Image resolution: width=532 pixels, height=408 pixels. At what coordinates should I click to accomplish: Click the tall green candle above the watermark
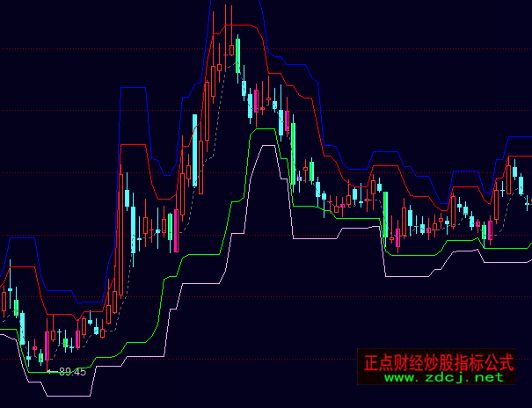tap(385, 215)
